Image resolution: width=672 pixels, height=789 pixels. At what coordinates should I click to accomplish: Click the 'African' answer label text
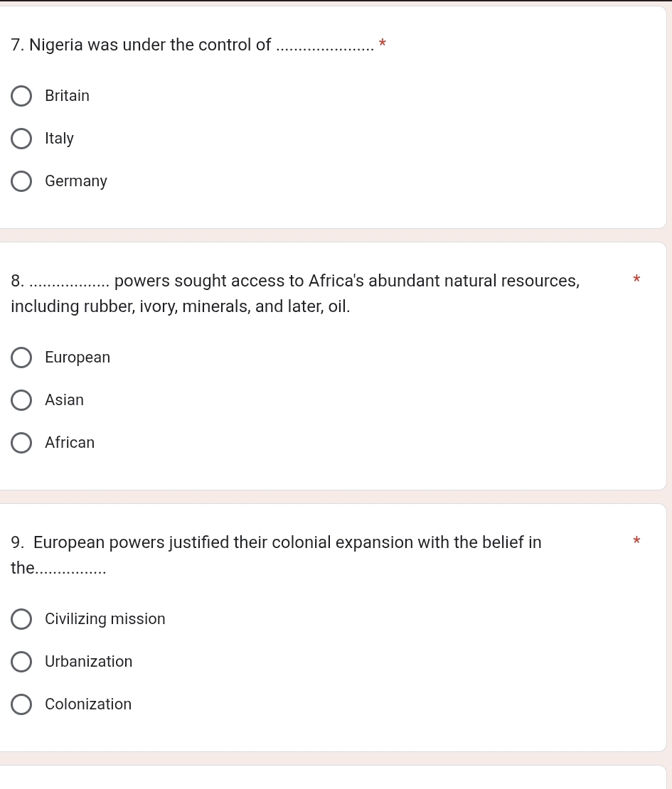click(70, 443)
